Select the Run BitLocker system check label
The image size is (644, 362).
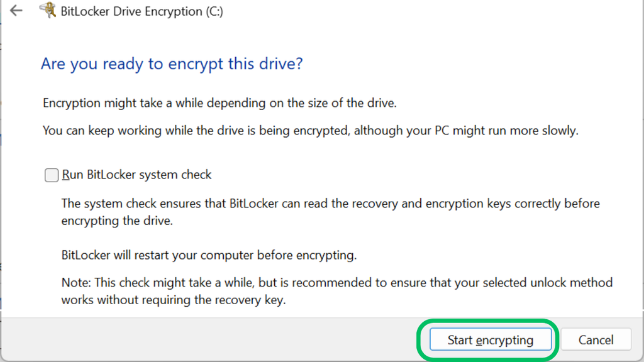(x=136, y=175)
